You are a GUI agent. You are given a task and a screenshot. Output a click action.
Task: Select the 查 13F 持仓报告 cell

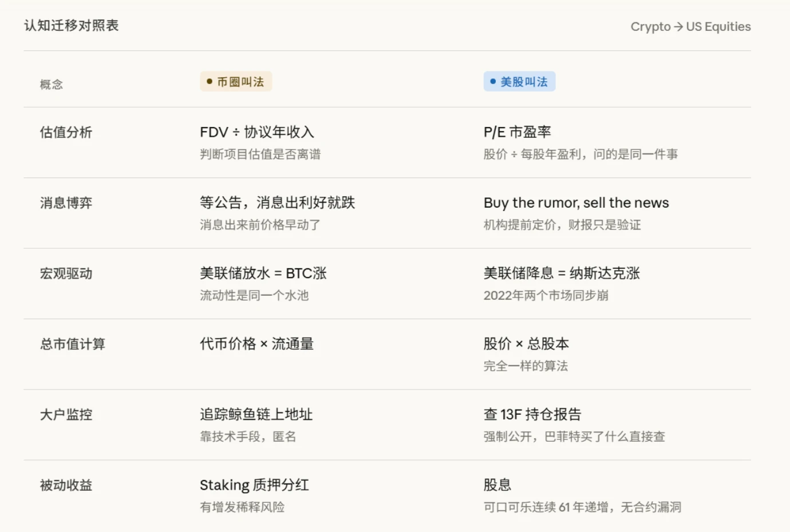[532, 415]
